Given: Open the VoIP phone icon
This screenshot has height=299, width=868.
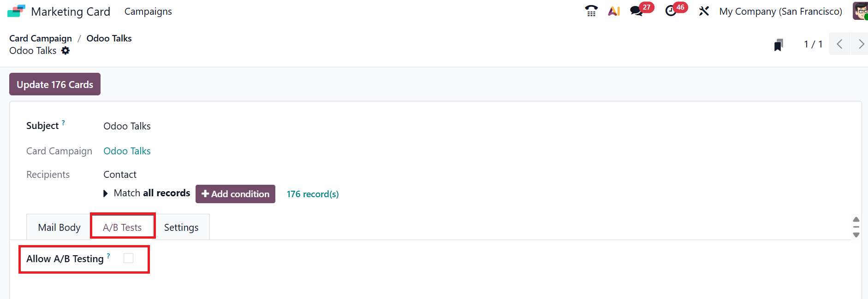Looking at the screenshot, I should coord(591,11).
